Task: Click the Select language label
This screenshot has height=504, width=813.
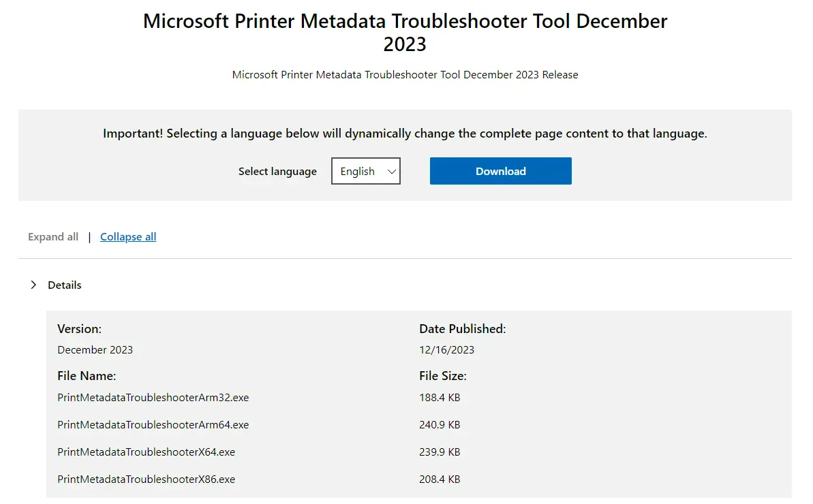Action: 277,172
